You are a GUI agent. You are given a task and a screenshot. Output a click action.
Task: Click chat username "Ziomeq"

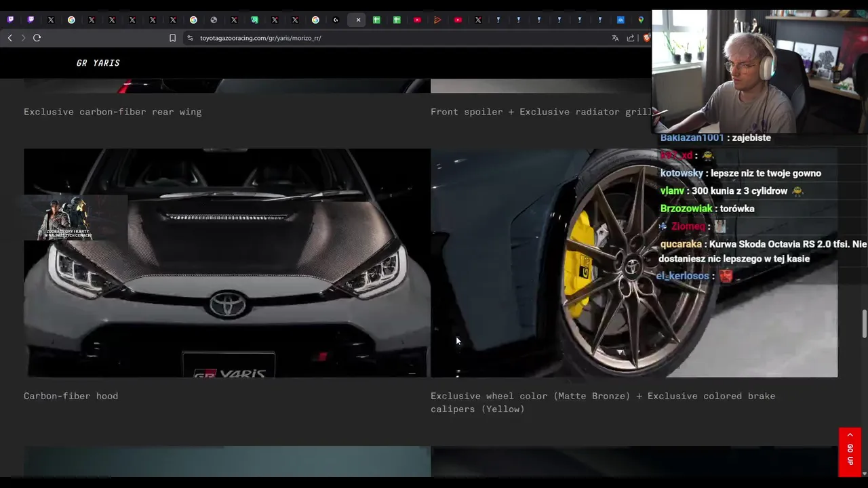pyautogui.click(x=688, y=226)
